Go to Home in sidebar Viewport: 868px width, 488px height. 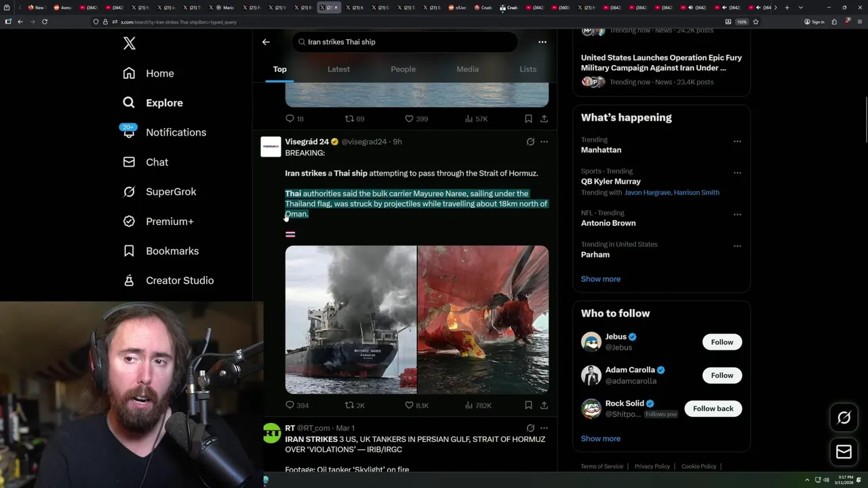[148, 73]
